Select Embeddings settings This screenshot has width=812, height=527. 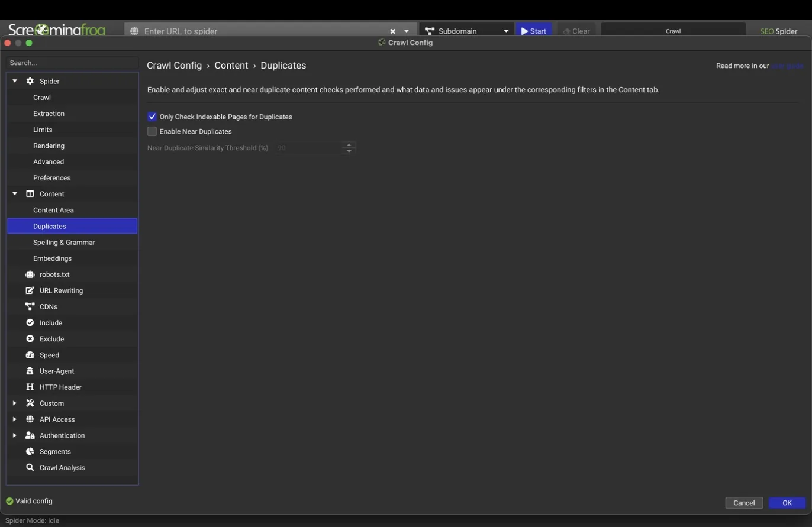point(52,258)
